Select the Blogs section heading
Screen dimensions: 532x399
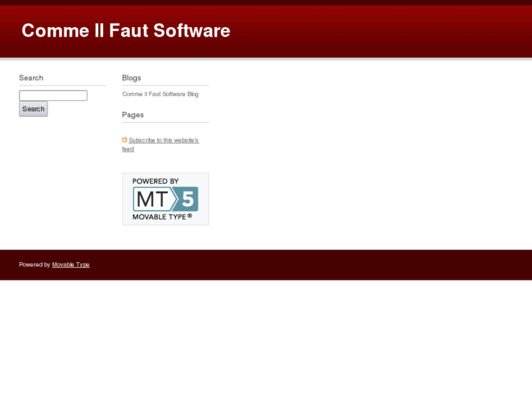(x=131, y=78)
